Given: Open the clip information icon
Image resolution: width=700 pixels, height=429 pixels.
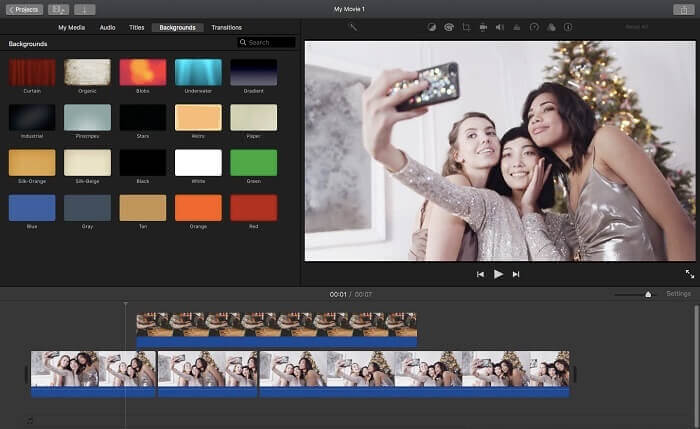Looking at the screenshot, I should coord(568,27).
